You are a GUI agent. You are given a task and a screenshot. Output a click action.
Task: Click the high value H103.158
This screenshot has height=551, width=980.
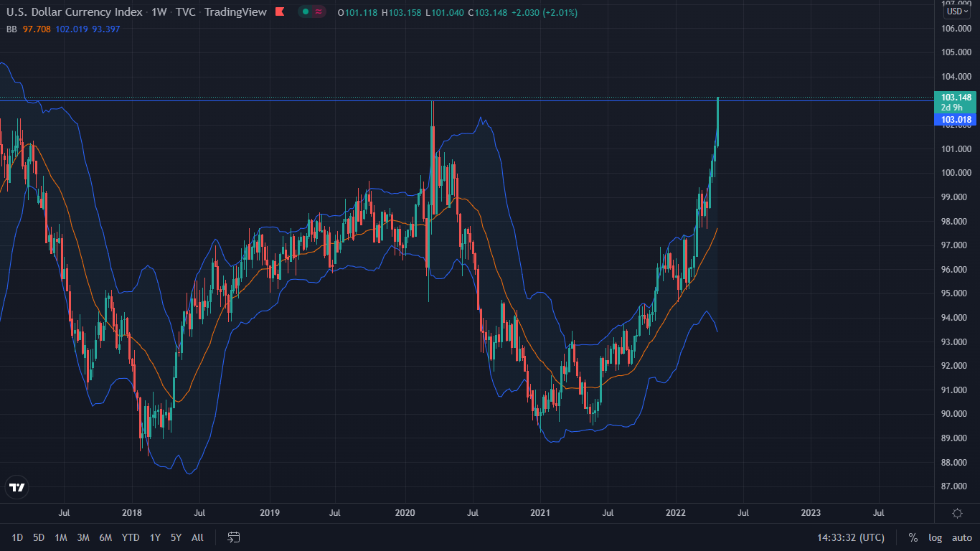(x=401, y=12)
